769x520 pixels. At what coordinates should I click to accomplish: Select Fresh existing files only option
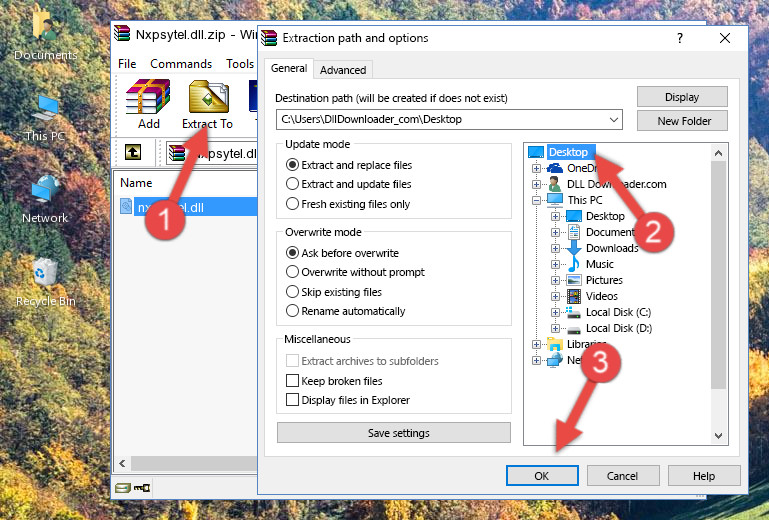click(x=348, y=204)
